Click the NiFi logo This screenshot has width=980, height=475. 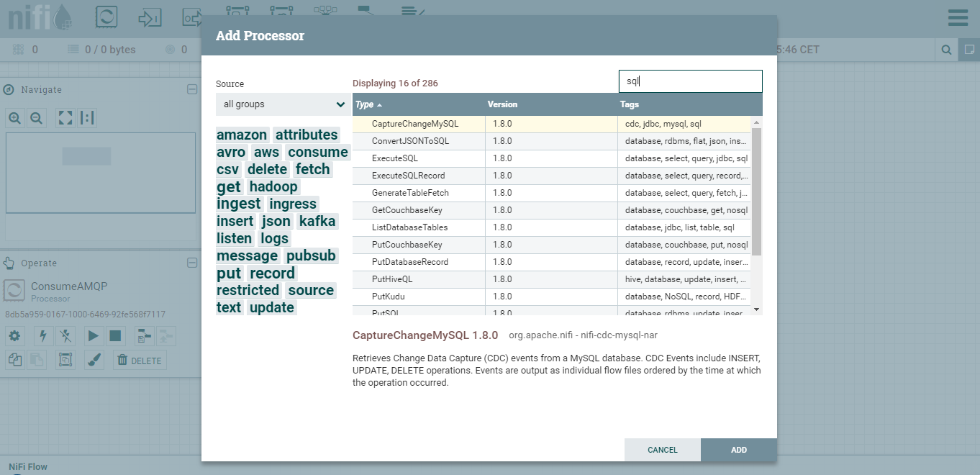click(x=40, y=17)
